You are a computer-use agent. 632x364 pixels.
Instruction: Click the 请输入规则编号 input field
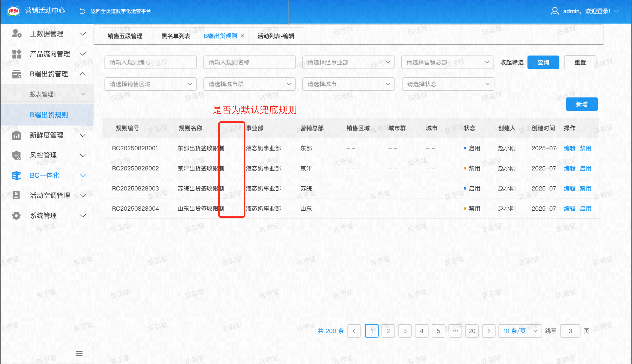(x=150, y=62)
